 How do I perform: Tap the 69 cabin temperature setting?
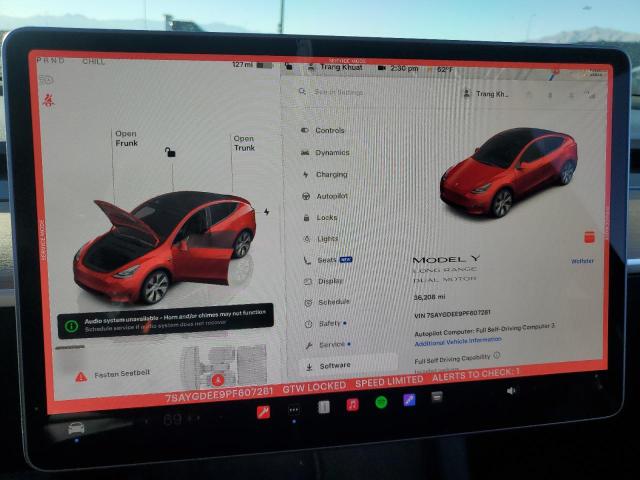click(172, 419)
